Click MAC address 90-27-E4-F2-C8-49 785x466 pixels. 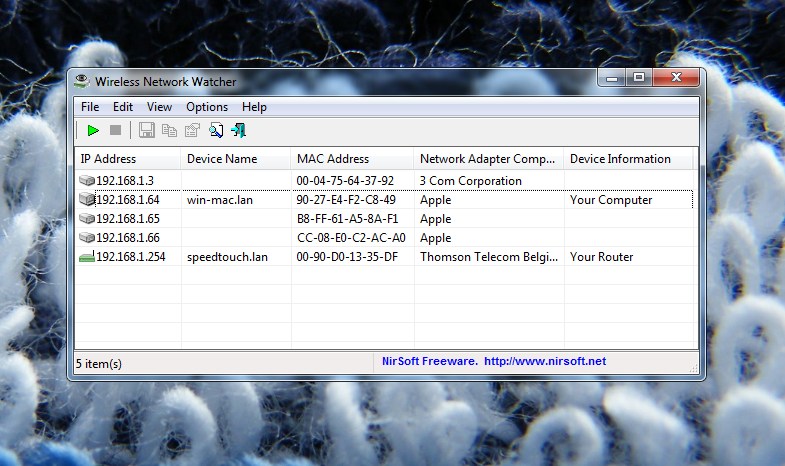[346, 200]
